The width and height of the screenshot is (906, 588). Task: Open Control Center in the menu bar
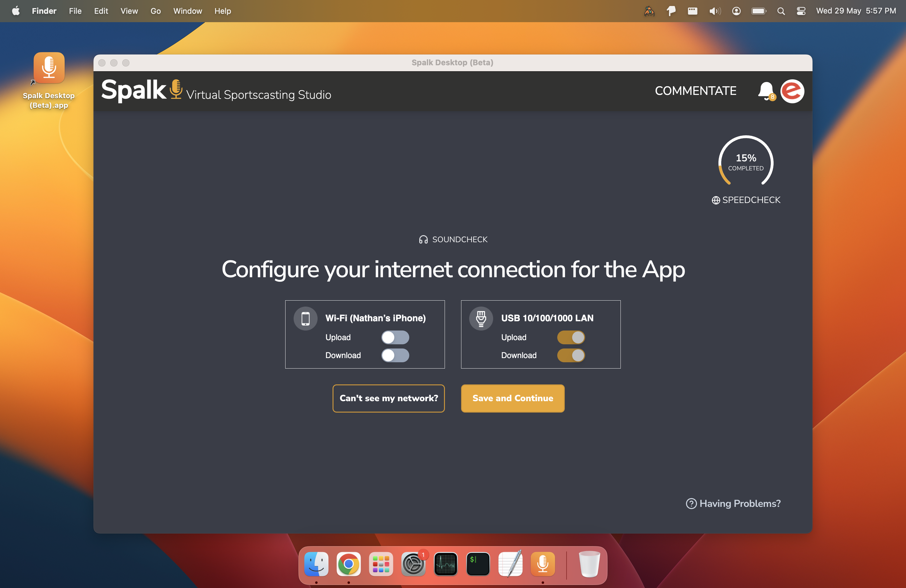click(801, 11)
